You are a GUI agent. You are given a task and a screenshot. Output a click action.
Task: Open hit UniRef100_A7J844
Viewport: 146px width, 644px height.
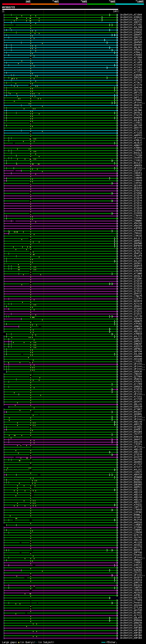pos(131,15)
